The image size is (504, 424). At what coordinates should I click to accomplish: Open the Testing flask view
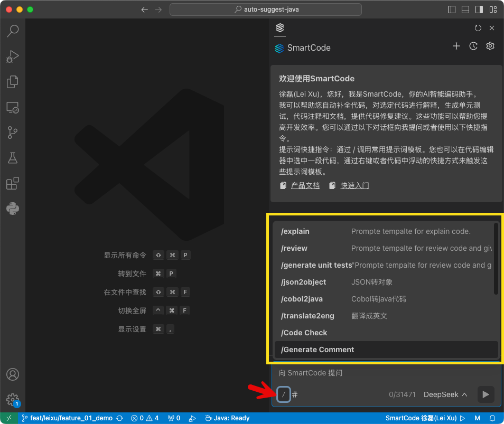pos(13,158)
